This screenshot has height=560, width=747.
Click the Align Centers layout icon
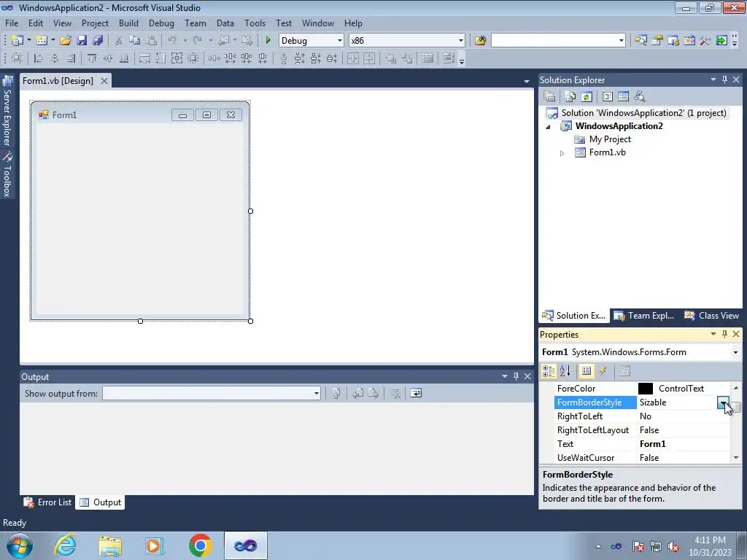55,58
